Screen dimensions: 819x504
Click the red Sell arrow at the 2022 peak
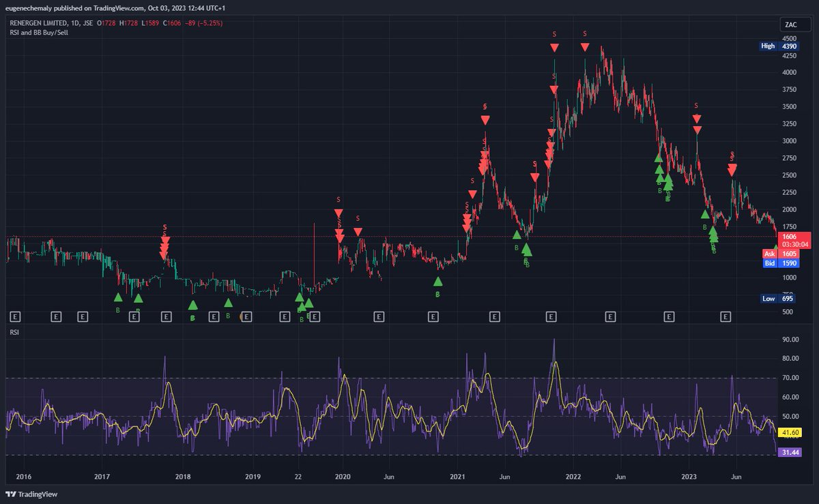(584, 46)
